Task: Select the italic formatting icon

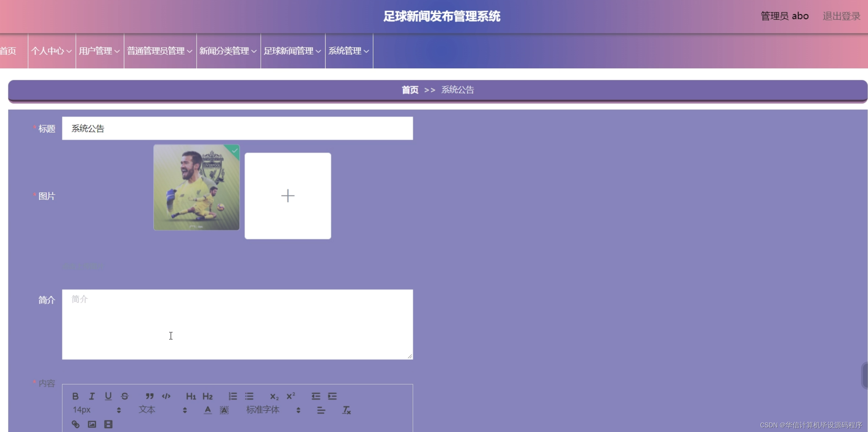Action: coord(92,396)
